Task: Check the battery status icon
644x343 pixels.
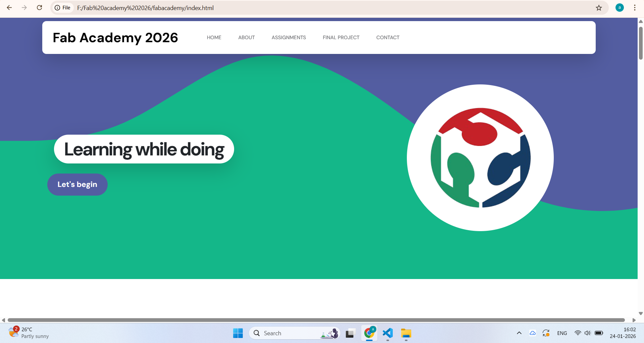Action: coord(599,333)
